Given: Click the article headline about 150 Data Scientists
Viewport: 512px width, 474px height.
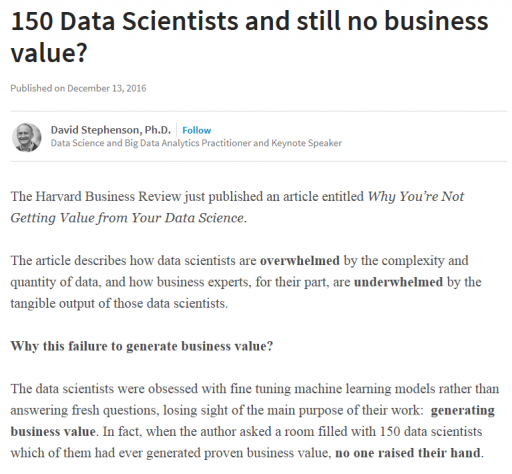Looking at the screenshot, I should pos(249,37).
